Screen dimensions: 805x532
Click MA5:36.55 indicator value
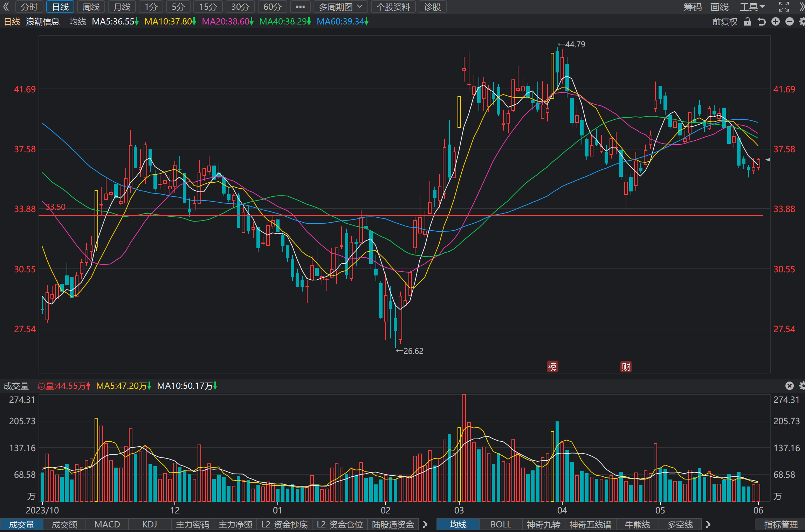115,22
